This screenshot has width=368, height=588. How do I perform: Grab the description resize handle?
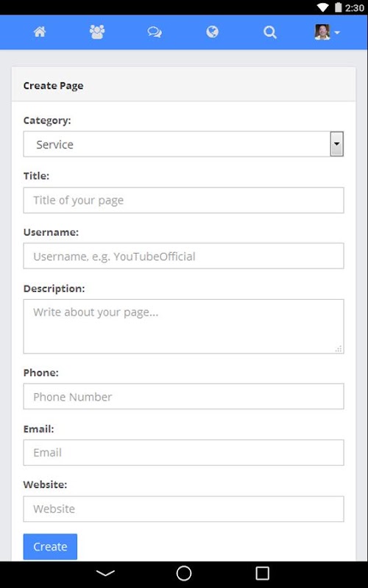(x=339, y=348)
